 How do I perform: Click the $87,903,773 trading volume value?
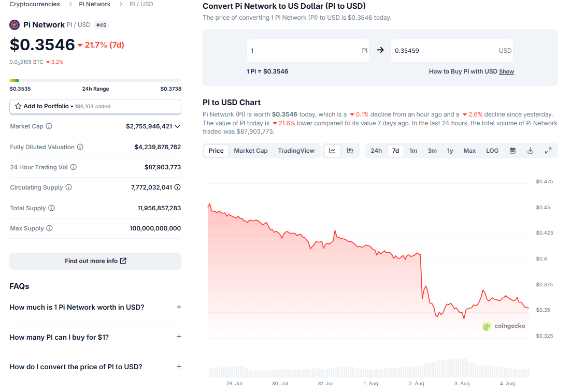(x=163, y=167)
